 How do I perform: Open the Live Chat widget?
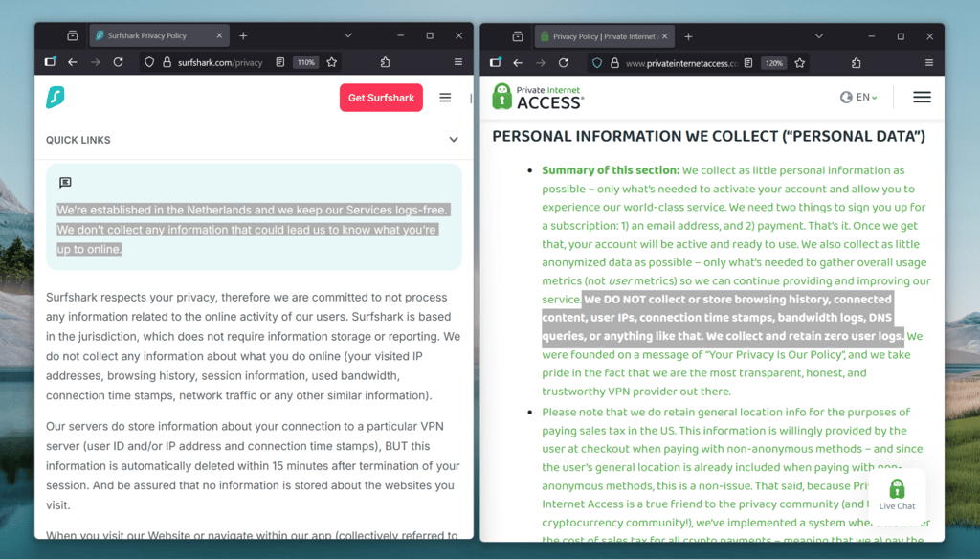click(897, 494)
